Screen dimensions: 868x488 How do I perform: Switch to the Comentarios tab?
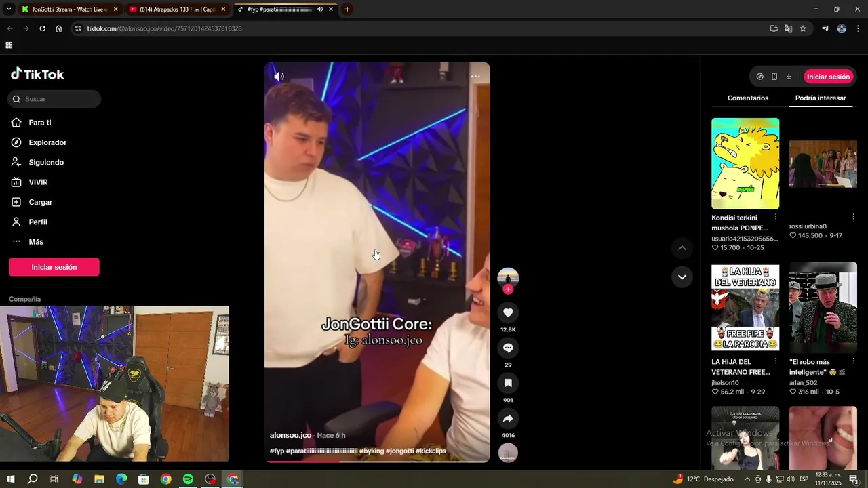[x=748, y=98]
